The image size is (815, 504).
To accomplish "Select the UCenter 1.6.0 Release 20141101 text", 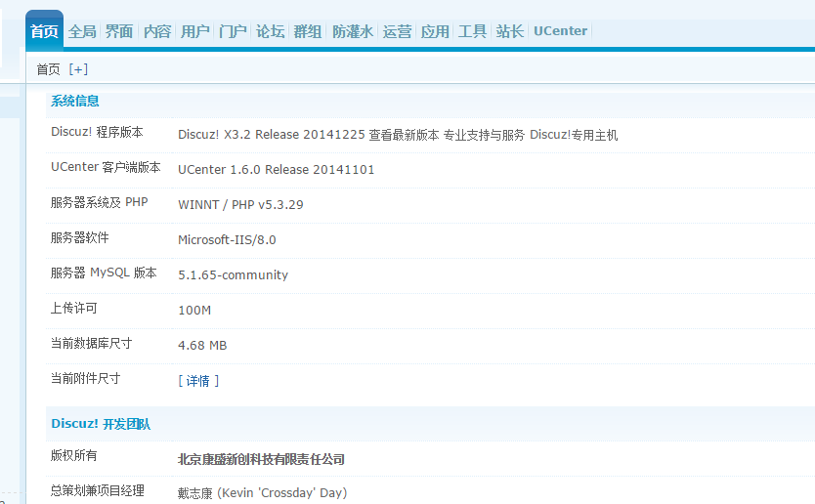I will pos(276,170).
